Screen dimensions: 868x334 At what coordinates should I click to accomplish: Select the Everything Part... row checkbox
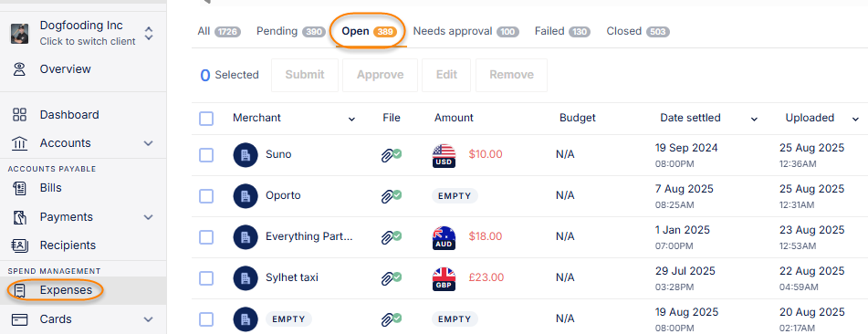206,237
